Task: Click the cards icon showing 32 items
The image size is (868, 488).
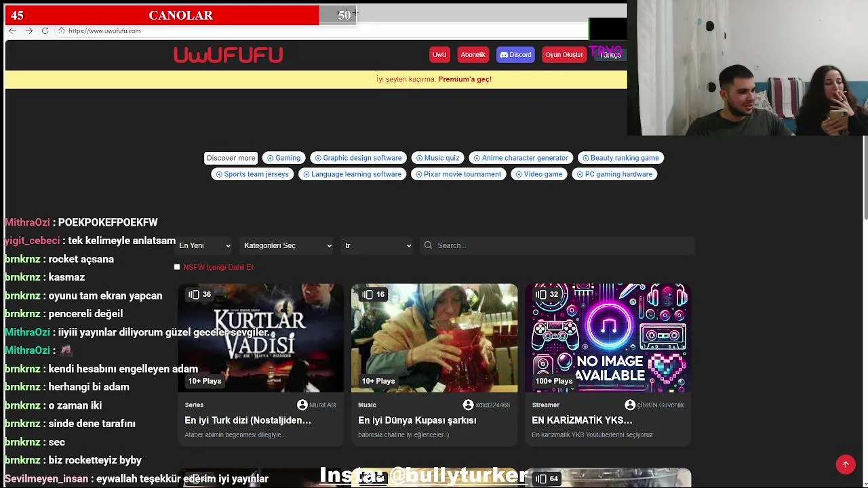Action: [x=541, y=294]
